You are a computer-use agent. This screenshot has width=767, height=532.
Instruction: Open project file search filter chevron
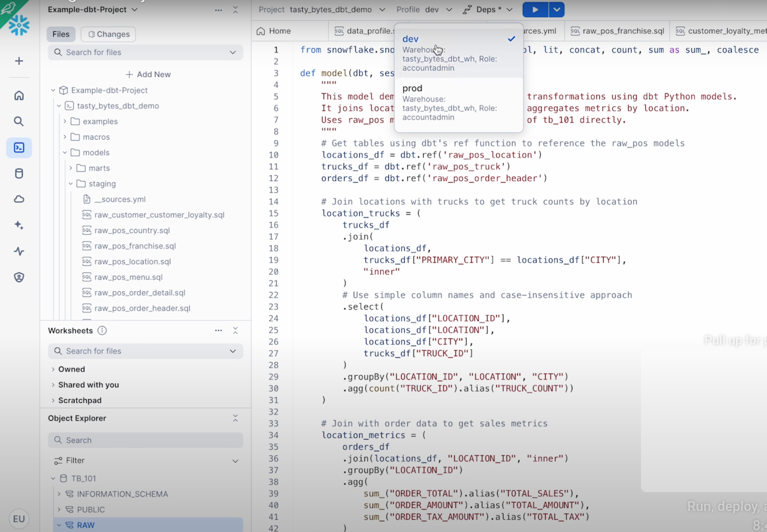[233, 52]
